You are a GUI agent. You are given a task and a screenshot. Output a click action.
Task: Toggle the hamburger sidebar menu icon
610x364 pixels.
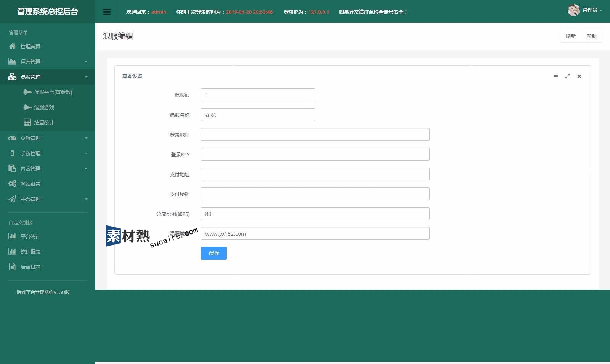tap(107, 12)
